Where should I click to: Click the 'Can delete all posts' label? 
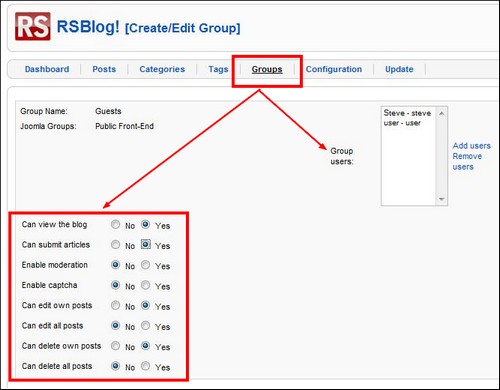(57, 366)
